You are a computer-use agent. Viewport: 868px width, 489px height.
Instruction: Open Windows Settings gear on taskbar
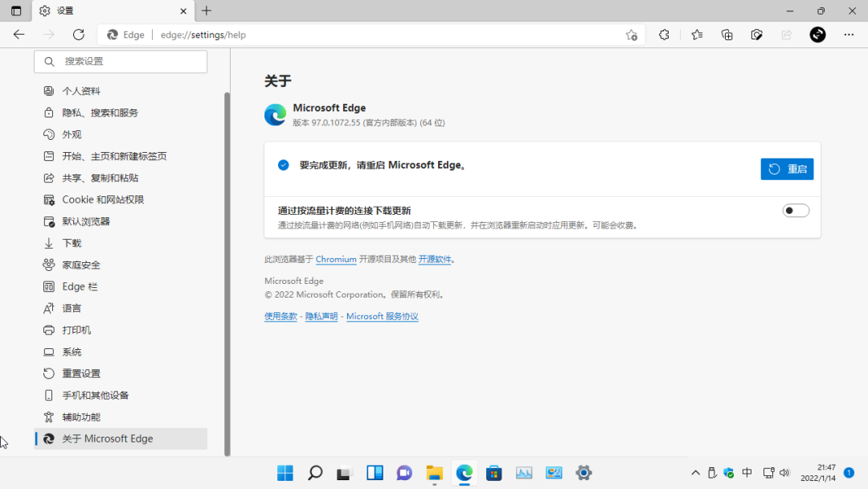(x=583, y=473)
